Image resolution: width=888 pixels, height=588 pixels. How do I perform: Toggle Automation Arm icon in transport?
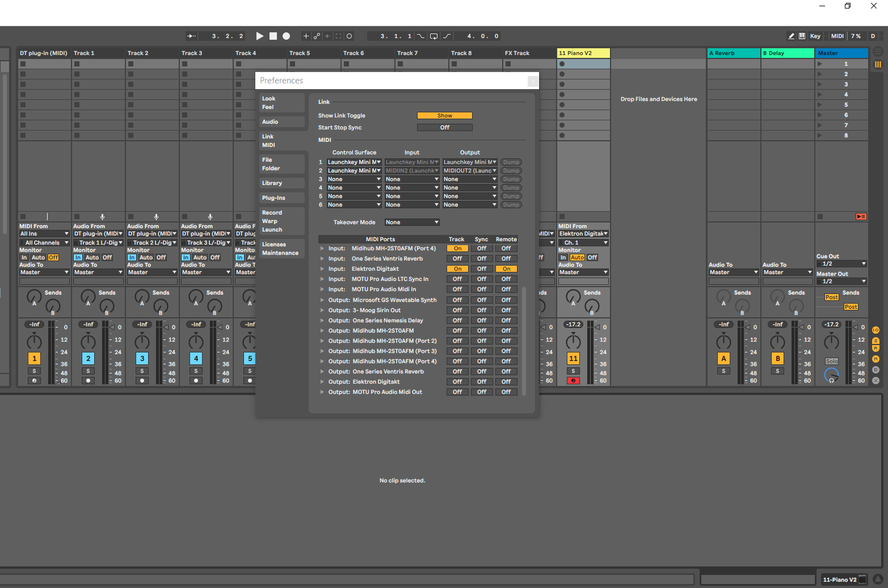click(317, 36)
